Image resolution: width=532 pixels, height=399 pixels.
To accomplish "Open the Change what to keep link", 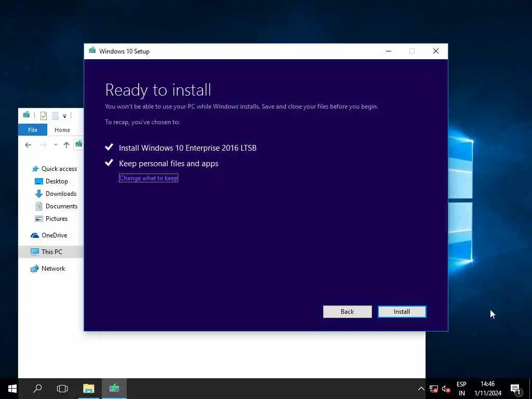I will click(x=149, y=178).
